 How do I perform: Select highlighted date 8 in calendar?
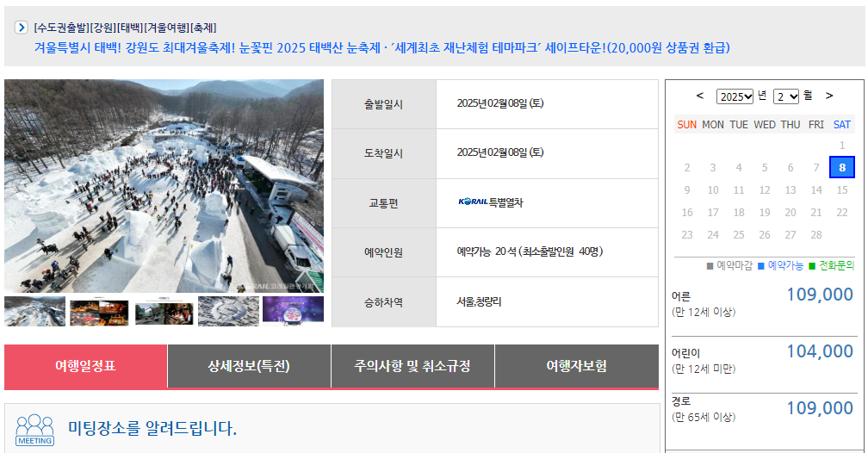pos(842,167)
